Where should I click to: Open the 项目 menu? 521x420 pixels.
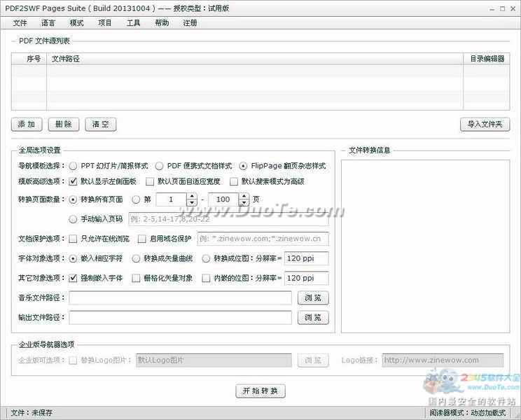pyautogui.click(x=105, y=23)
